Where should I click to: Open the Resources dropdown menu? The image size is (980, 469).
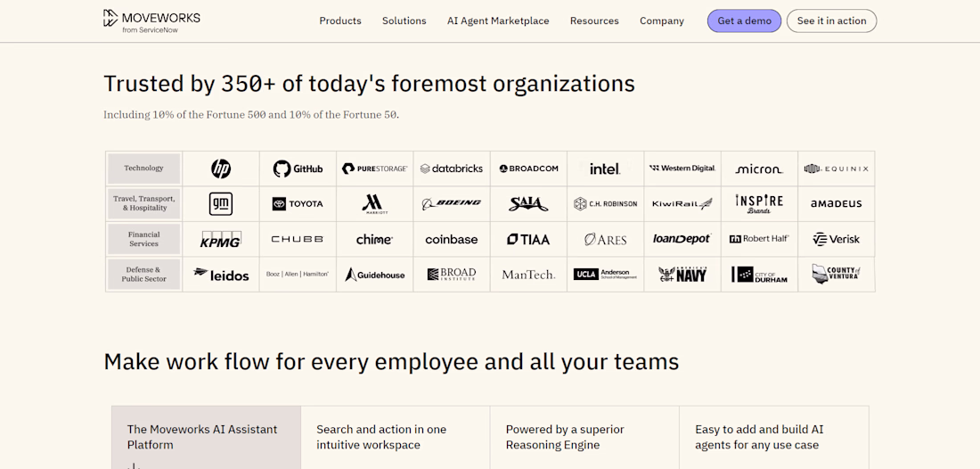[x=594, y=21]
